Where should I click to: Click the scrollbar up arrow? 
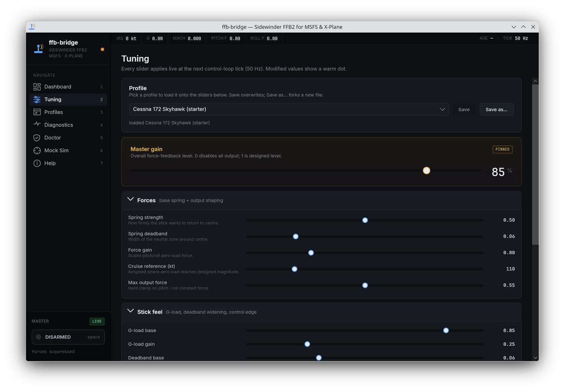(535, 81)
